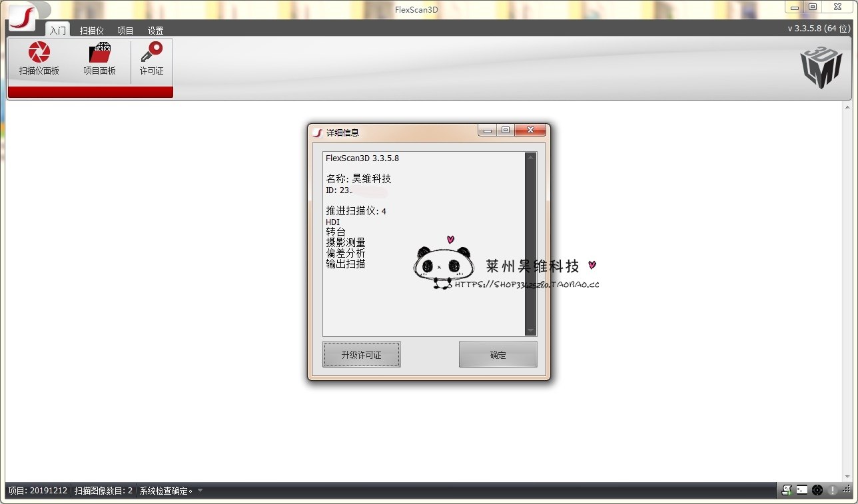858x504 pixels.
Task: Click the 升级许可证 upgrade license button
Action: pos(362,355)
